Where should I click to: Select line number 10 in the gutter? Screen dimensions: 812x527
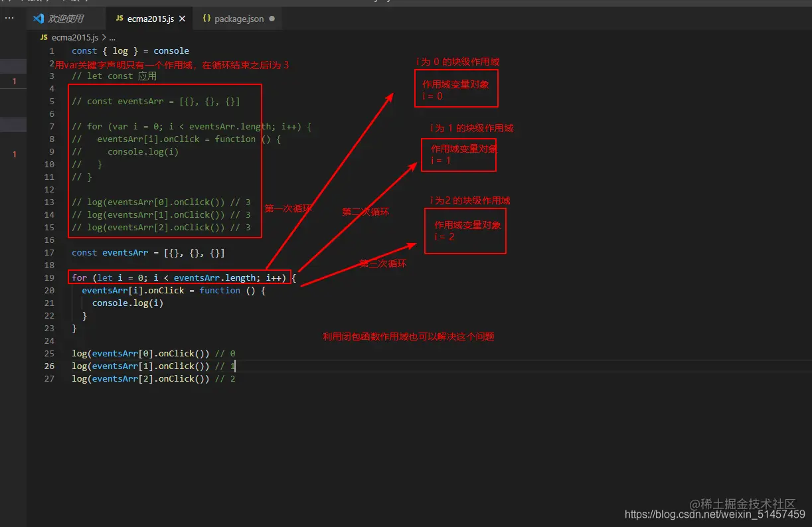coord(49,165)
